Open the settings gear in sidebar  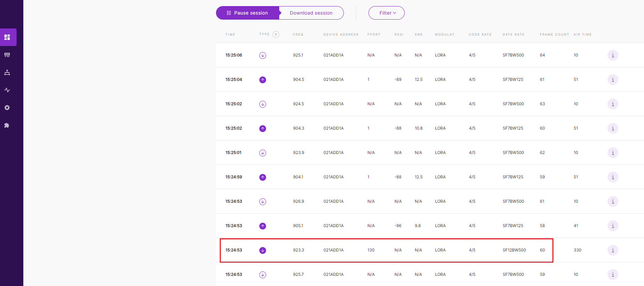(x=7, y=108)
